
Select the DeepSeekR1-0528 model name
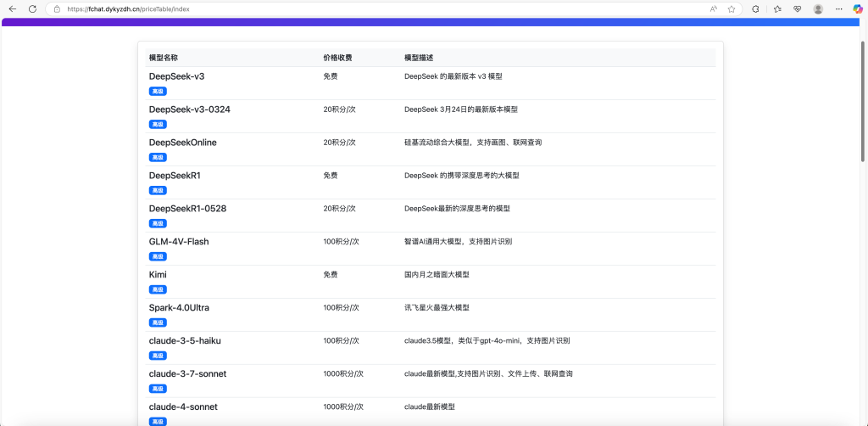(x=187, y=209)
